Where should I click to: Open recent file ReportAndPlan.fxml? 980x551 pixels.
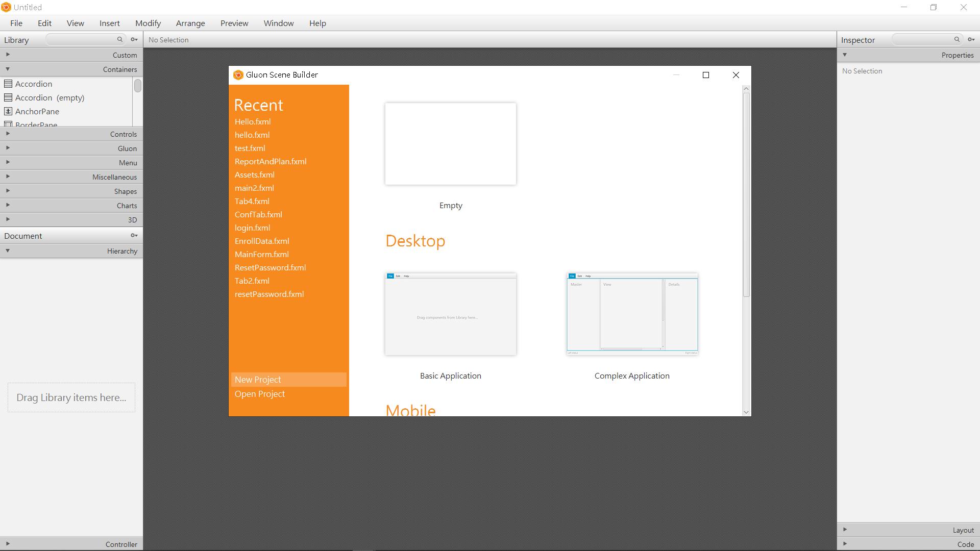tap(271, 161)
